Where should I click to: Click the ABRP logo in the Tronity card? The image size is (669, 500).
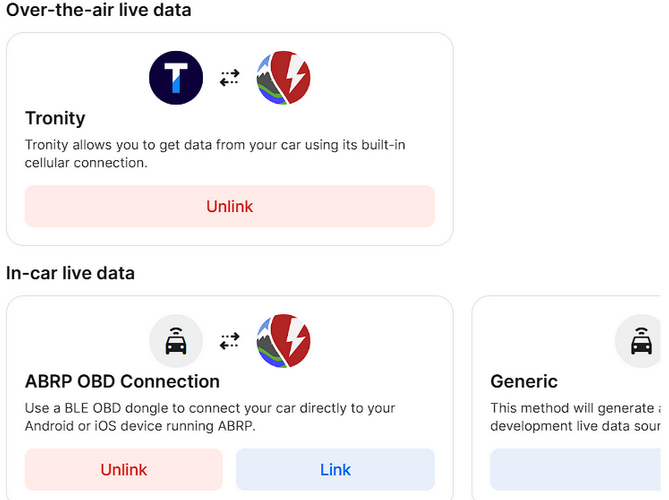pyautogui.click(x=283, y=78)
